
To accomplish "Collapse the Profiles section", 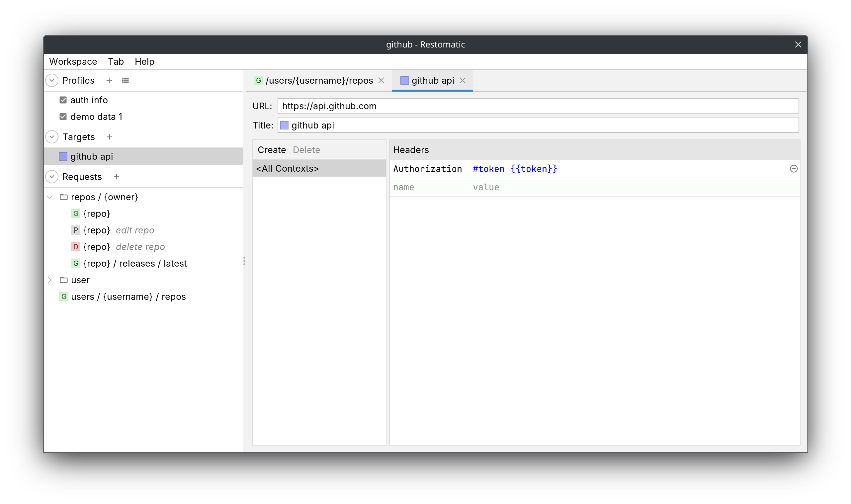I will coord(52,80).
